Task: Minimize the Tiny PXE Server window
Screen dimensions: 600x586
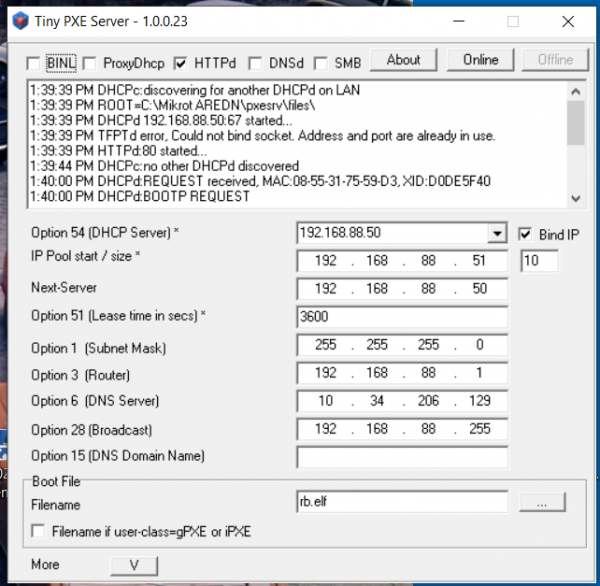Action: click(459, 21)
